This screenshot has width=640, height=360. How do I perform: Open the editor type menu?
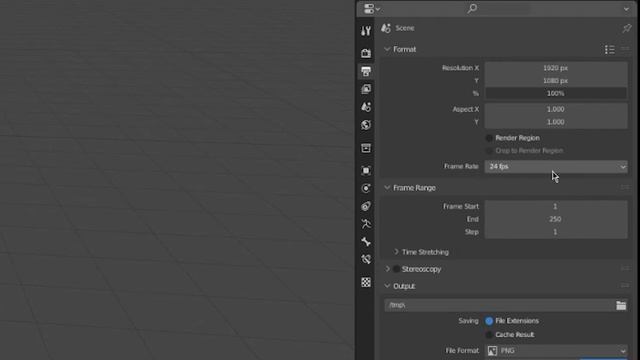pyautogui.click(x=371, y=9)
